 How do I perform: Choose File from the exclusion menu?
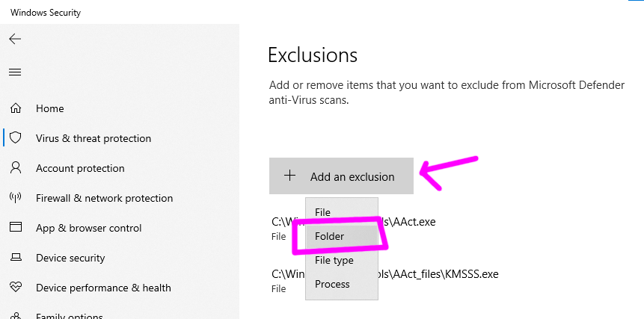[323, 212]
